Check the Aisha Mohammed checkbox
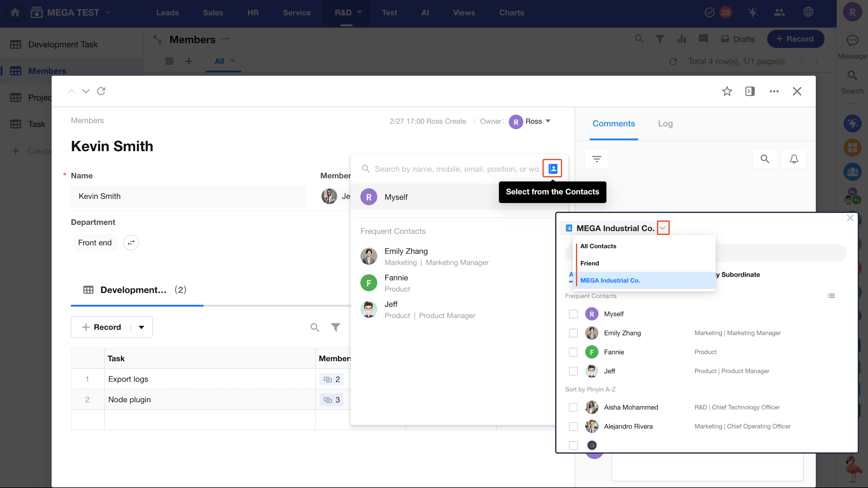The width and height of the screenshot is (868, 488). tap(573, 407)
